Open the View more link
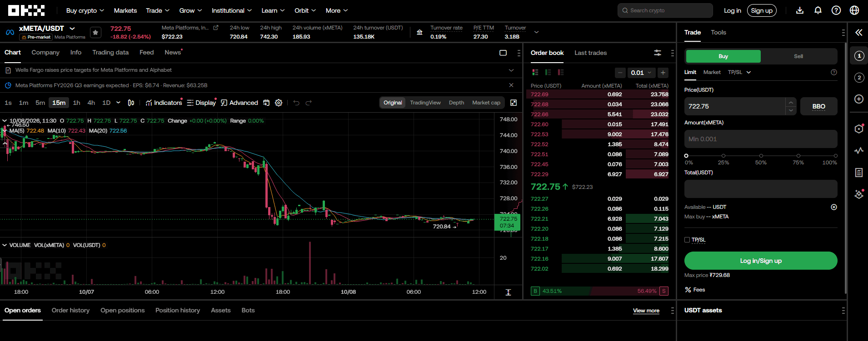This screenshot has width=868, height=341. (646, 311)
